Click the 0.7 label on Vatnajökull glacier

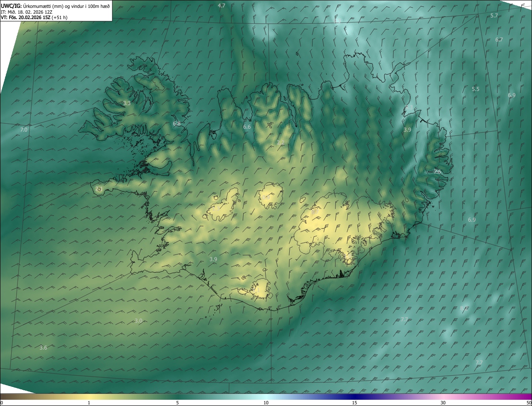(315, 212)
